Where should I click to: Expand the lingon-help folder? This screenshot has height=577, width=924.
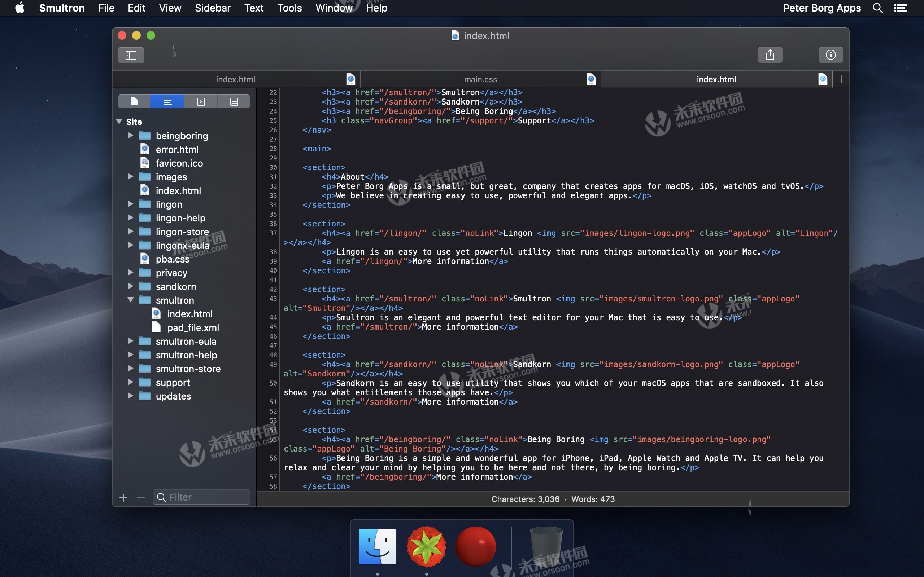click(x=131, y=218)
